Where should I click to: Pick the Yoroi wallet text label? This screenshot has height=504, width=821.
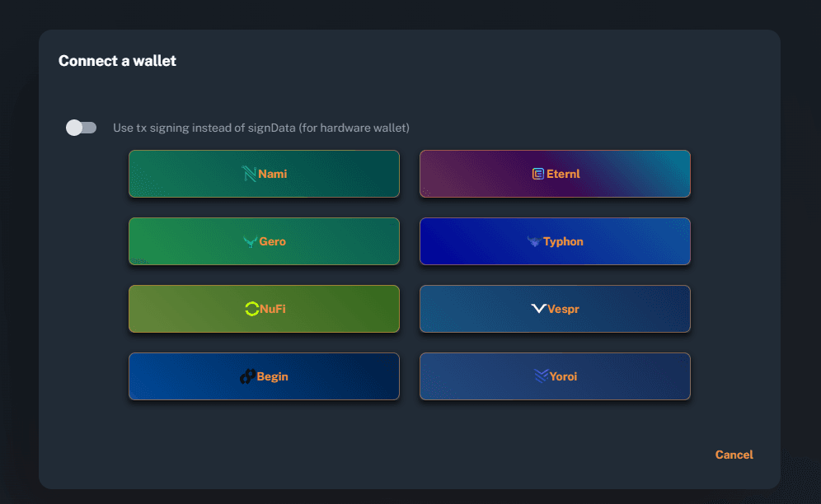(564, 376)
